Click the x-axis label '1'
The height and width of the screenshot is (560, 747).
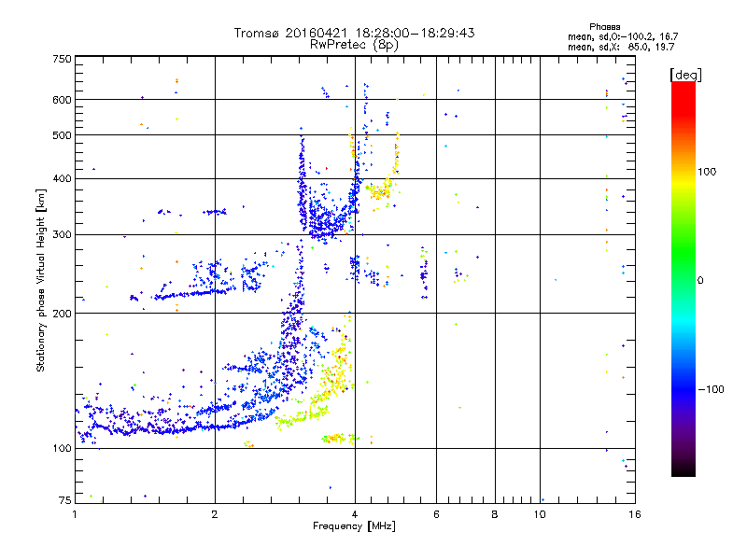click(x=75, y=514)
